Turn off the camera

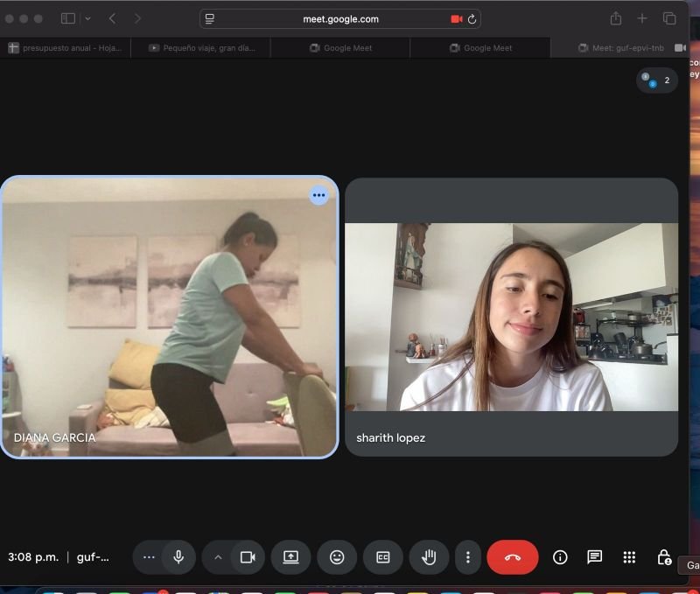pos(248,557)
